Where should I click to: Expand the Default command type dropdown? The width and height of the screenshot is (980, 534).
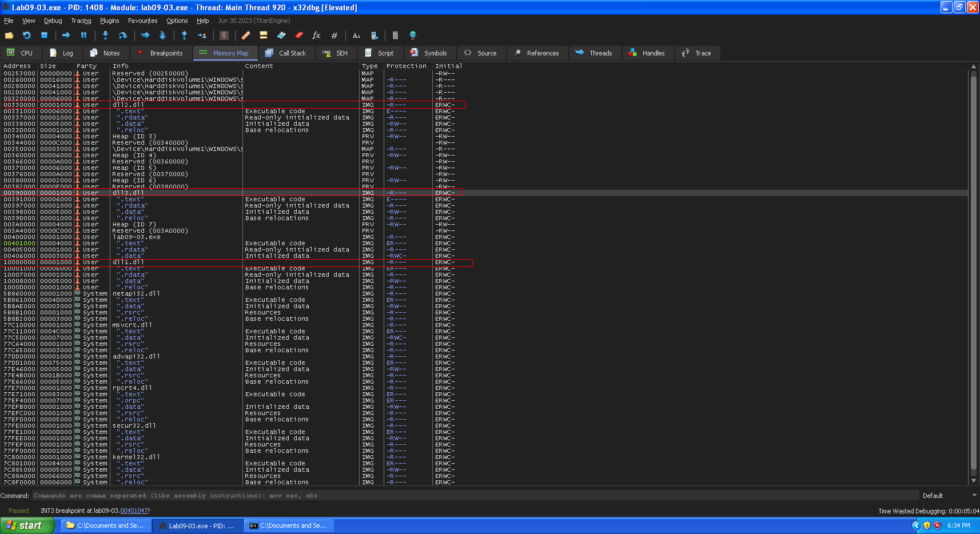pyautogui.click(x=949, y=496)
